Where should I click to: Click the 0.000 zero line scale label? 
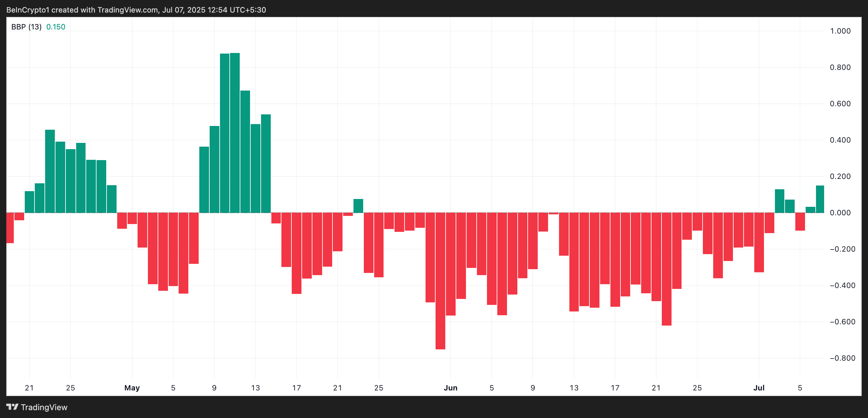point(840,213)
